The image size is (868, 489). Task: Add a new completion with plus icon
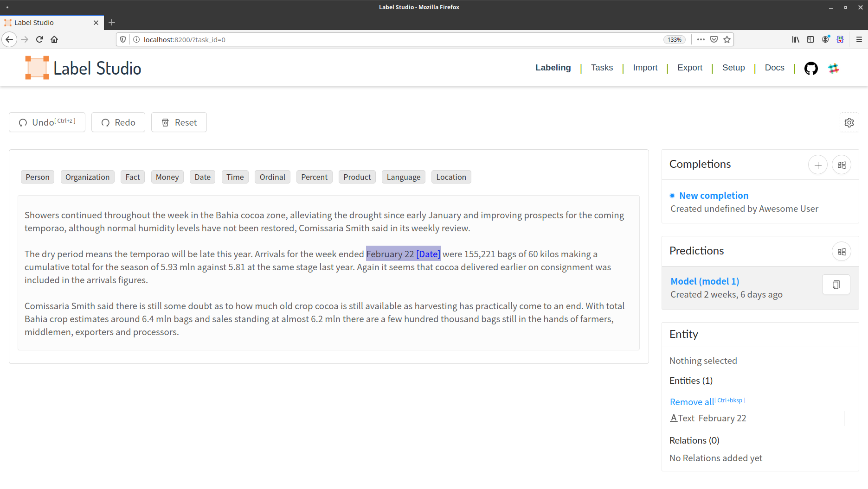(818, 165)
